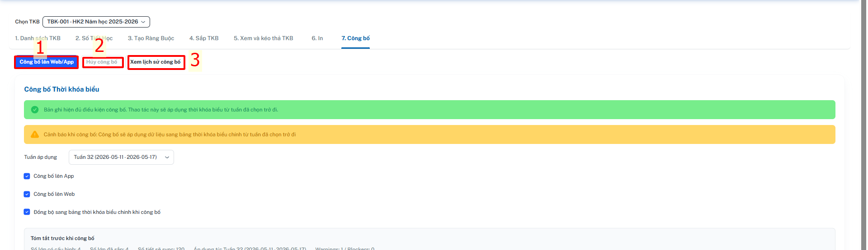Go to tab 4. Sắp TKB
The height and width of the screenshot is (250, 868).
coord(204,38)
